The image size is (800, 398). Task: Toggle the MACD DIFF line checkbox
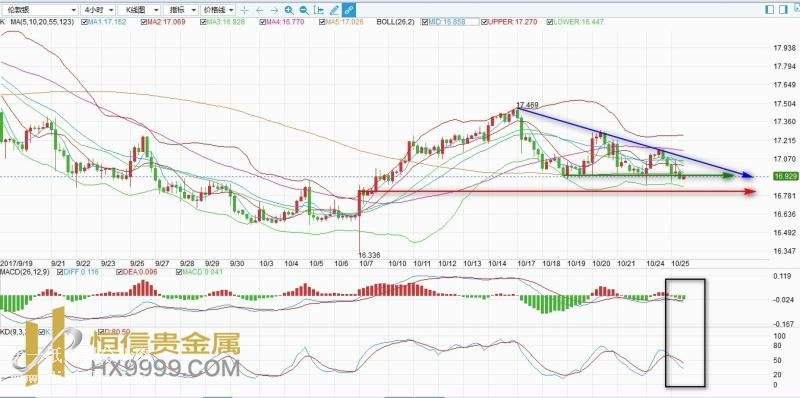click(61, 272)
